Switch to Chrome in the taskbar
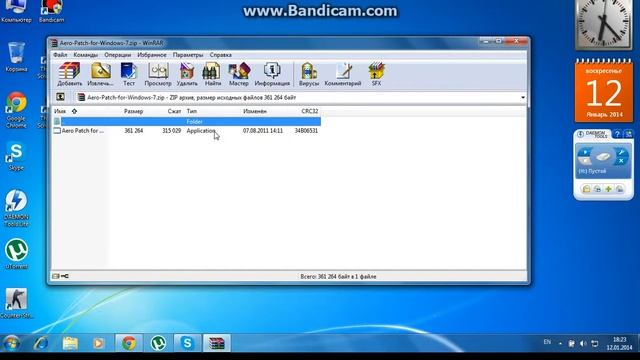The height and width of the screenshot is (360, 640). pyautogui.click(x=129, y=343)
